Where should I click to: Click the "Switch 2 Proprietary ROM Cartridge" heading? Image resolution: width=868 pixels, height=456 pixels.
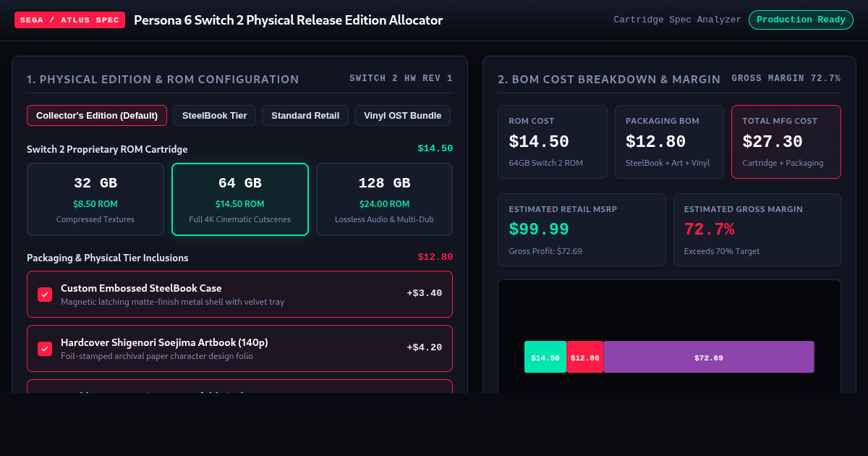coord(107,149)
